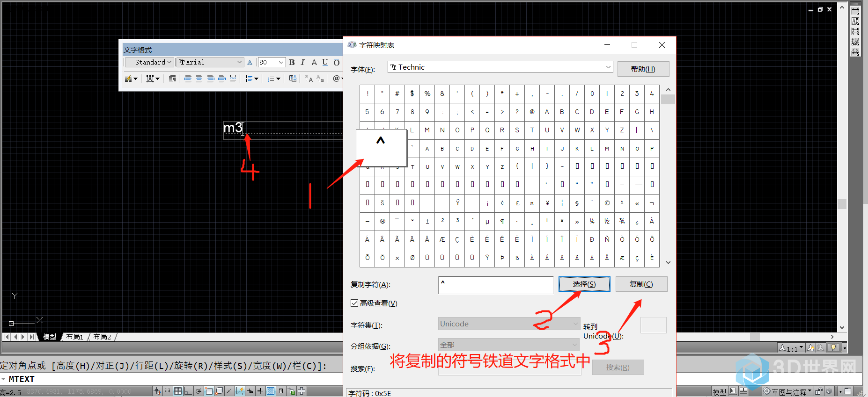Select the @ character in the grid
Viewport: 868px width, 397px height.
coord(532,112)
